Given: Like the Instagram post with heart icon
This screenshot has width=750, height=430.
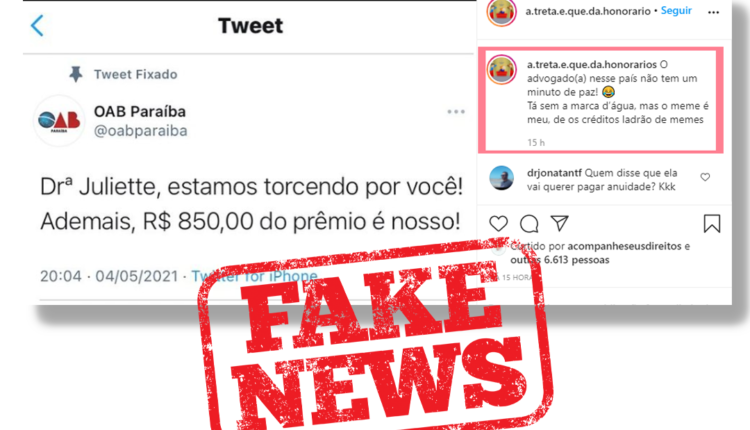Looking at the screenshot, I should click(498, 223).
